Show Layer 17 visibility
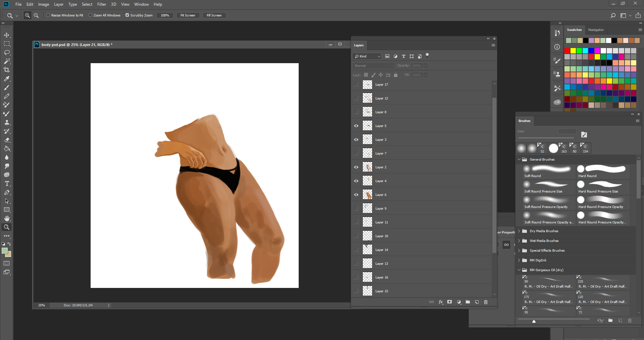Image resolution: width=644 pixels, height=340 pixels. click(356, 84)
